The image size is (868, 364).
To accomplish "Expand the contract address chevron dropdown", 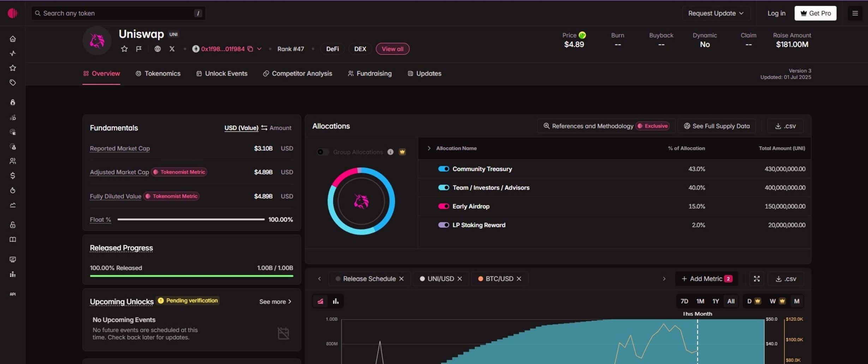I will click(x=259, y=49).
